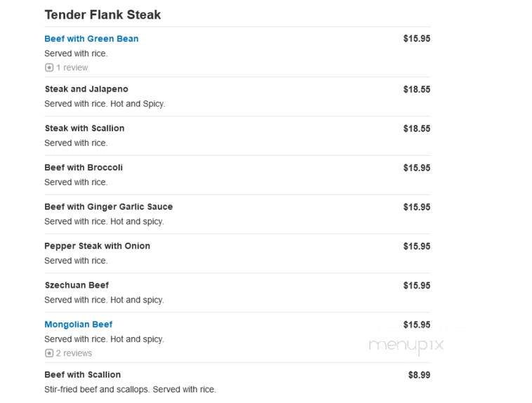View the 1 review link

(72, 67)
